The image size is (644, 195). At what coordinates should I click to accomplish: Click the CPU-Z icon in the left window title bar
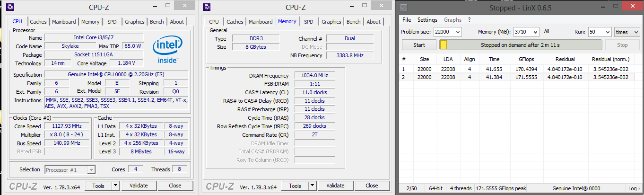tap(10, 7)
